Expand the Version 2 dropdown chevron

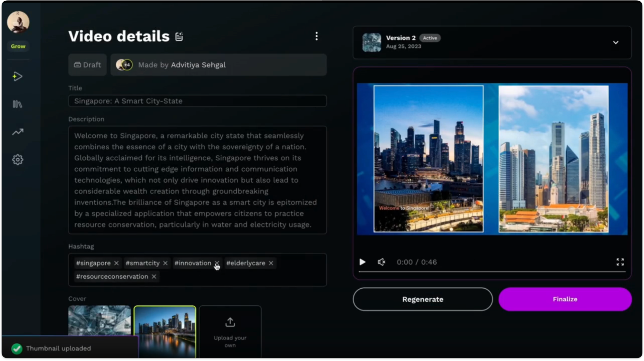point(615,42)
